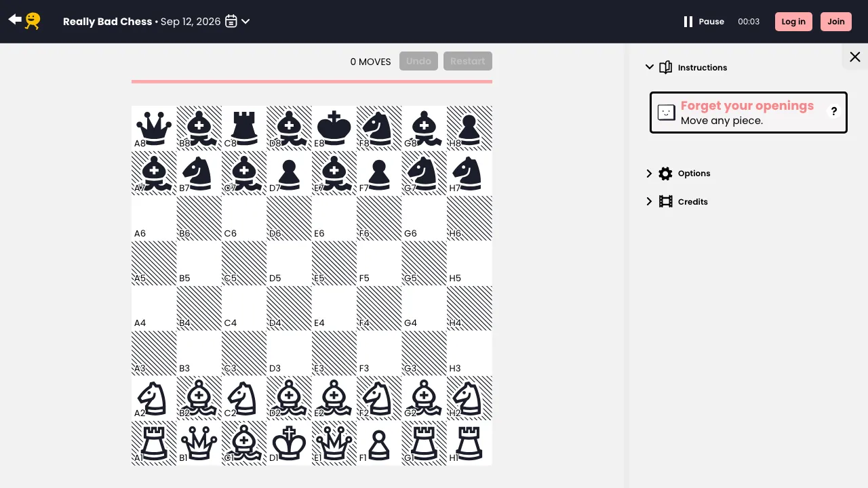This screenshot has height=488, width=868.
Task: Collapse the Instructions section
Action: 686,67
